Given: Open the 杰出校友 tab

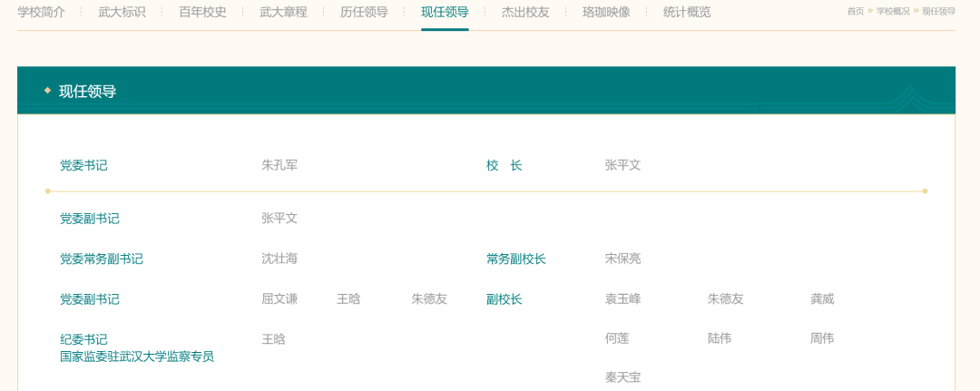Looking at the screenshot, I should [x=525, y=12].
